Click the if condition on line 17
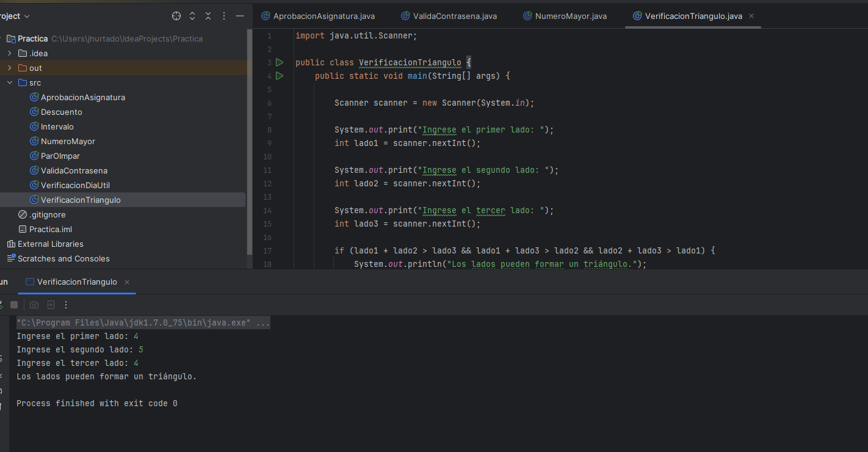Image resolution: width=868 pixels, height=452 pixels. (x=525, y=250)
